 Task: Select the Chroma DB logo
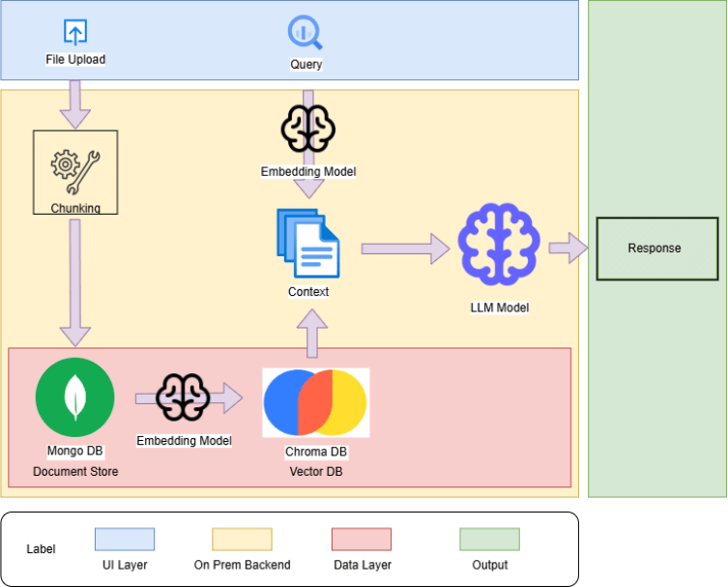click(x=315, y=402)
